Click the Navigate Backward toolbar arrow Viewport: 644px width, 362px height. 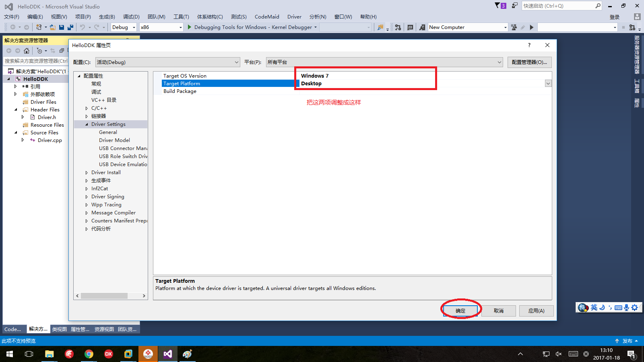[13, 27]
